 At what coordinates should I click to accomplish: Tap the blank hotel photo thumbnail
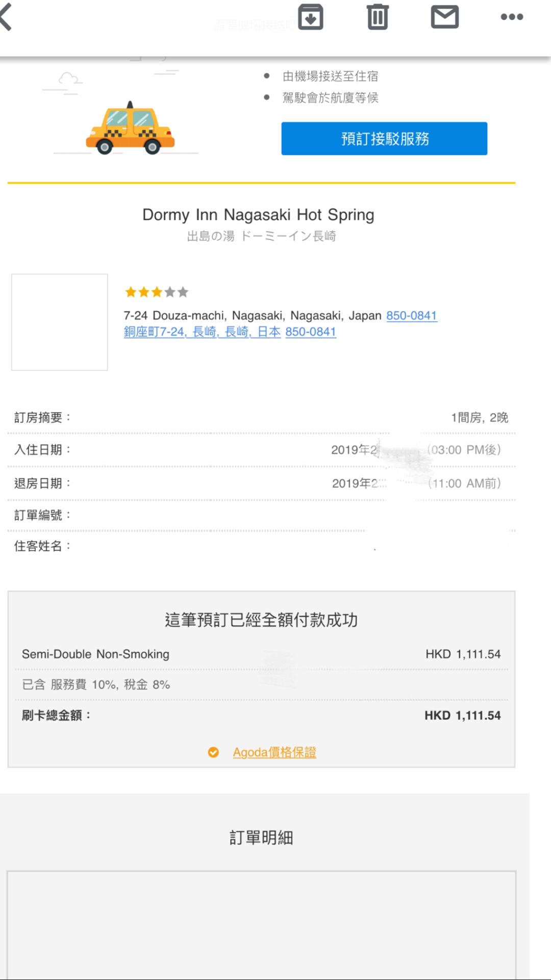tap(60, 322)
